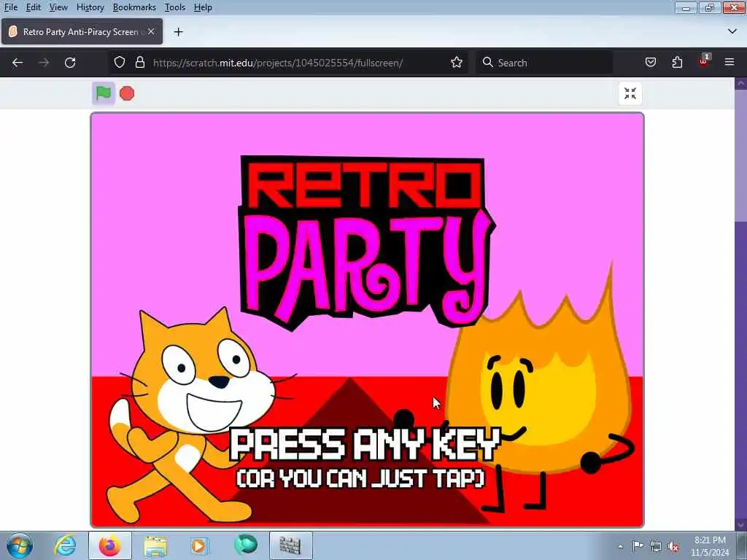Minimize the Firefox window
This screenshot has height=560, width=747.
coord(686,7)
